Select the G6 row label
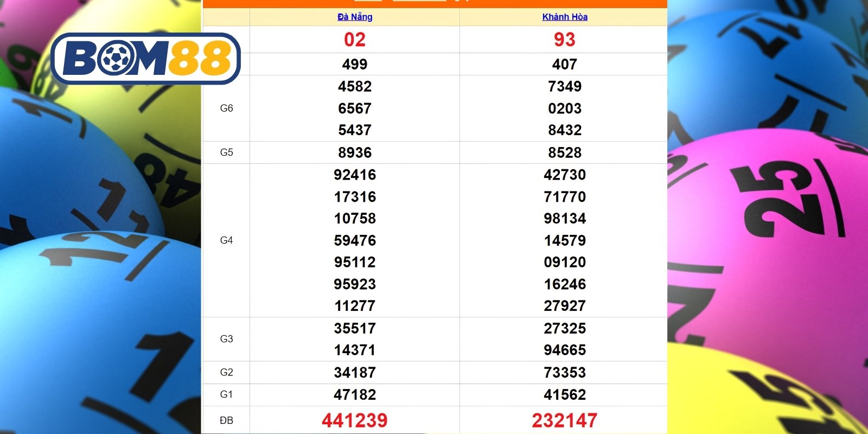 (x=227, y=108)
